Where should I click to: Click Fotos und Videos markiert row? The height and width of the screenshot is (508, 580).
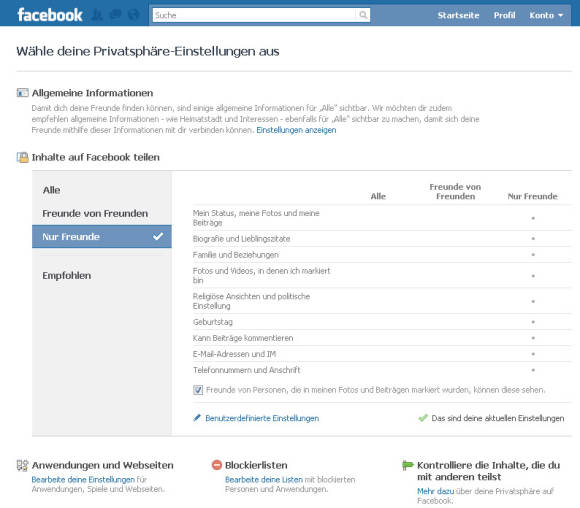[382, 276]
